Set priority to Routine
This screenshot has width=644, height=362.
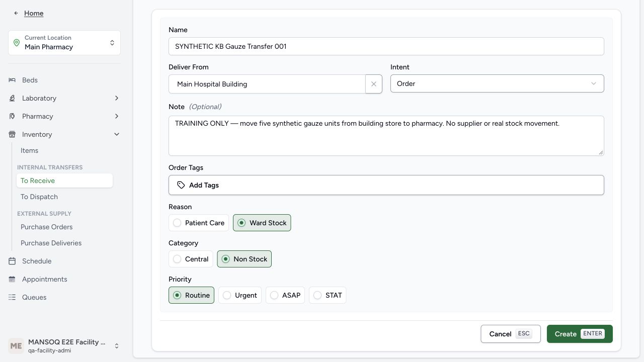tap(191, 295)
